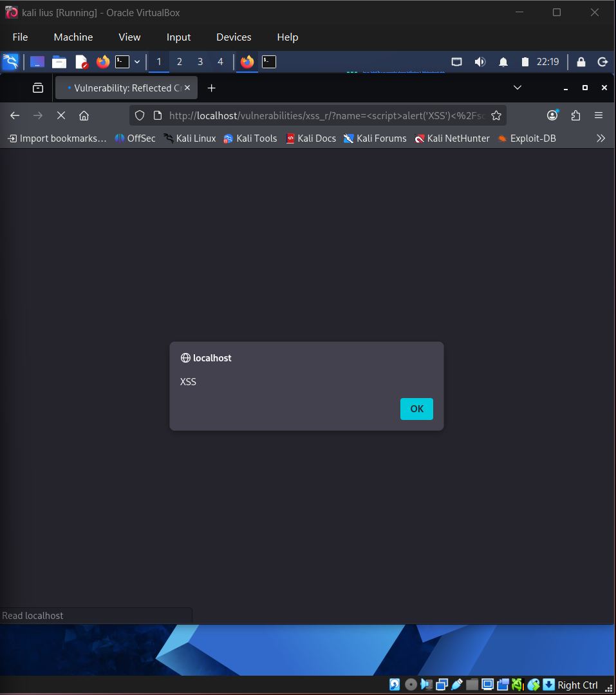Close the Vulnerability: Reflected tab
The height and width of the screenshot is (695, 616).
point(187,88)
